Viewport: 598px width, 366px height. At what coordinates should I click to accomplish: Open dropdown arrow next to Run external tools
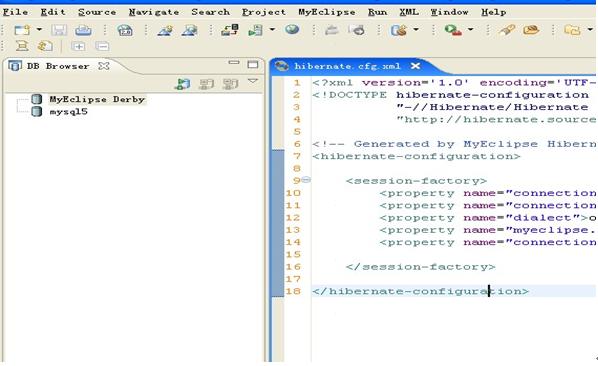coord(471,29)
